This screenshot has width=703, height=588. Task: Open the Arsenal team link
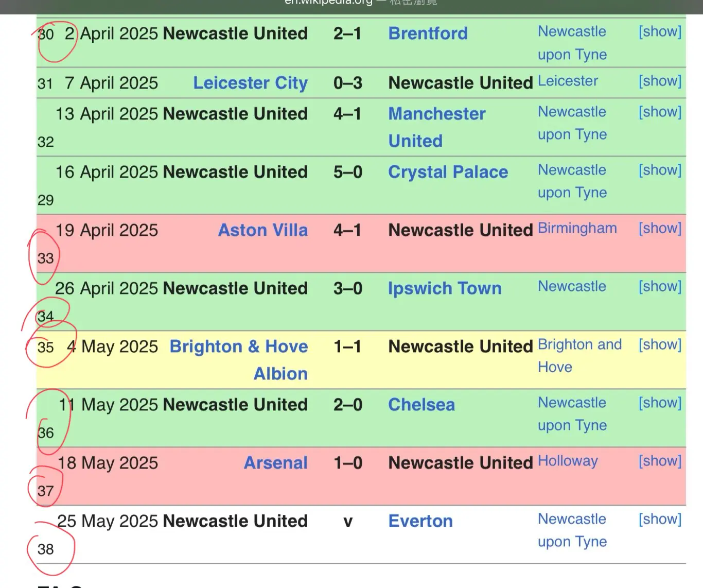click(x=276, y=463)
